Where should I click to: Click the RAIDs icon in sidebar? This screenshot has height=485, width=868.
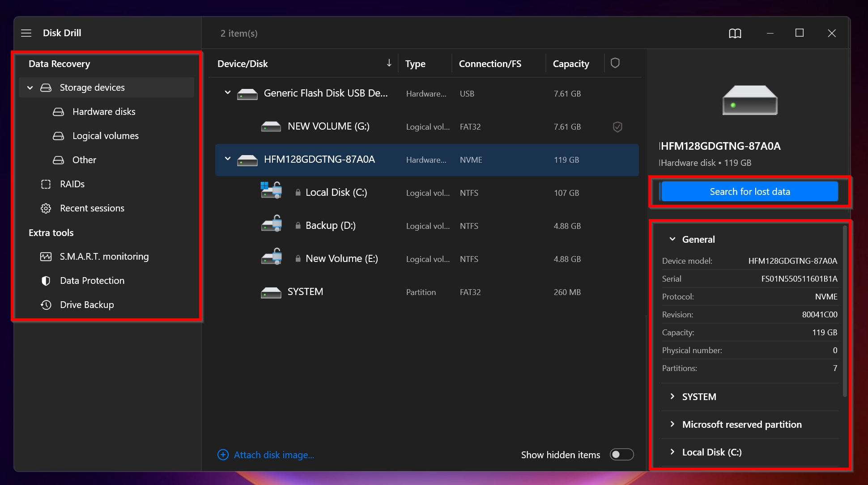(46, 184)
